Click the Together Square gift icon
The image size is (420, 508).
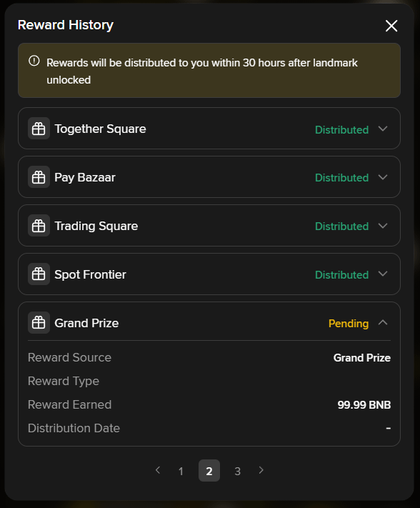(39, 129)
